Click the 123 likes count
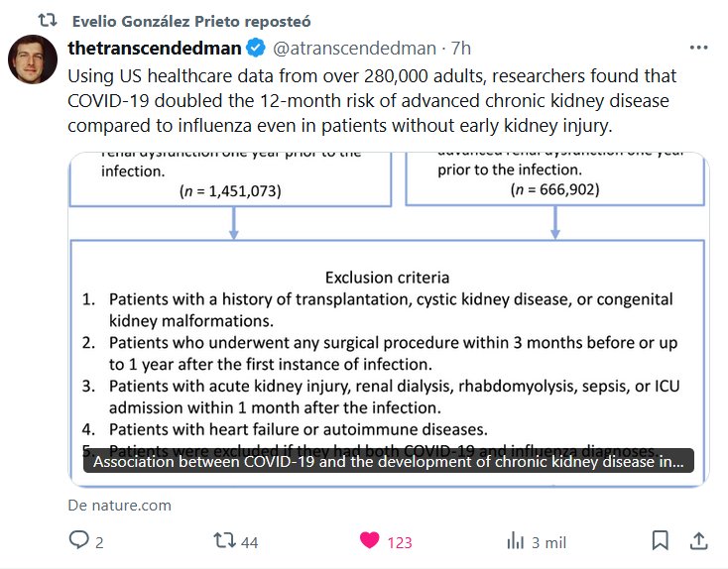This screenshot has width=728, height=569. [400, 542]
